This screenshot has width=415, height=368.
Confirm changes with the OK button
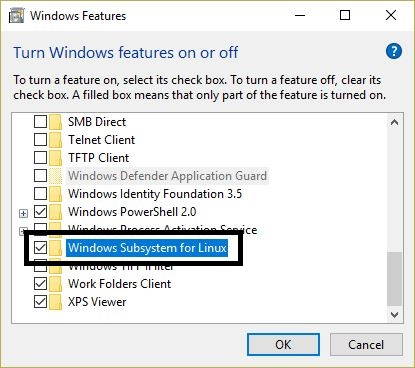pos(283,344)
